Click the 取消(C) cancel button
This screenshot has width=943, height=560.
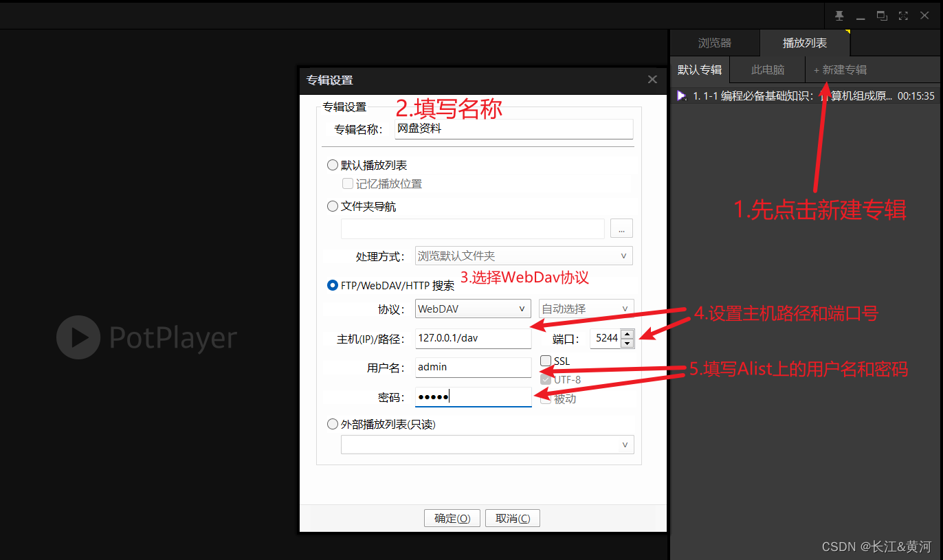(x=513, y=518)
